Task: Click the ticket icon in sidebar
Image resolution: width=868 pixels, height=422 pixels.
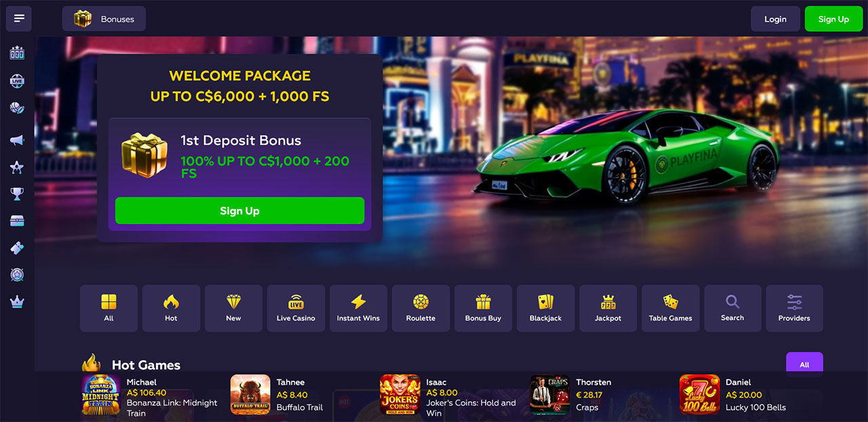Action: [17, 248]
